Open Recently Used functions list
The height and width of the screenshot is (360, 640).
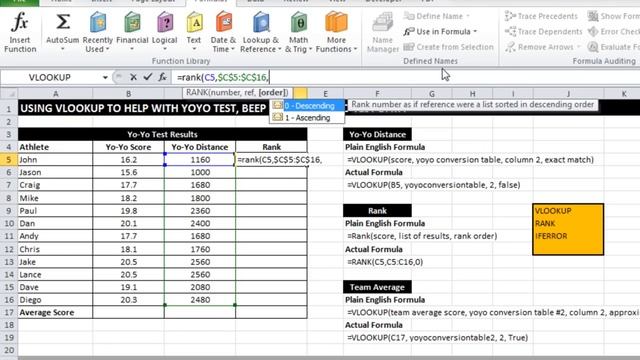[98, 33]
